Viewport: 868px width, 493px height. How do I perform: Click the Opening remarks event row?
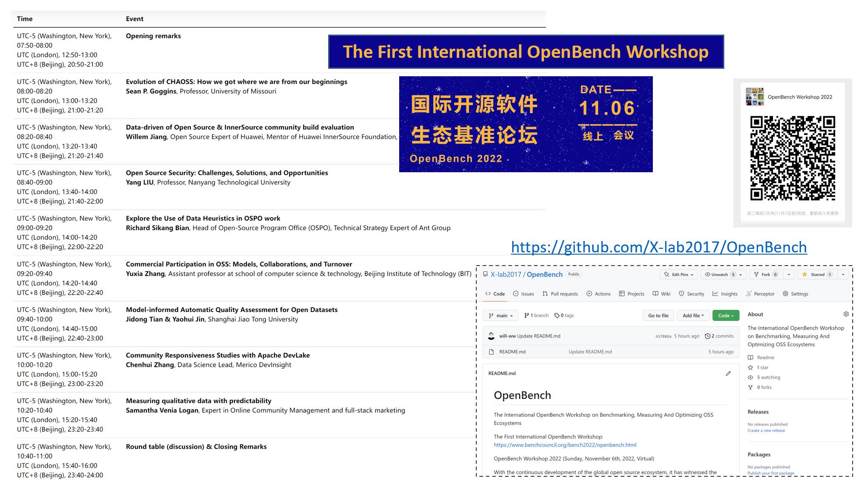point(280,50)
